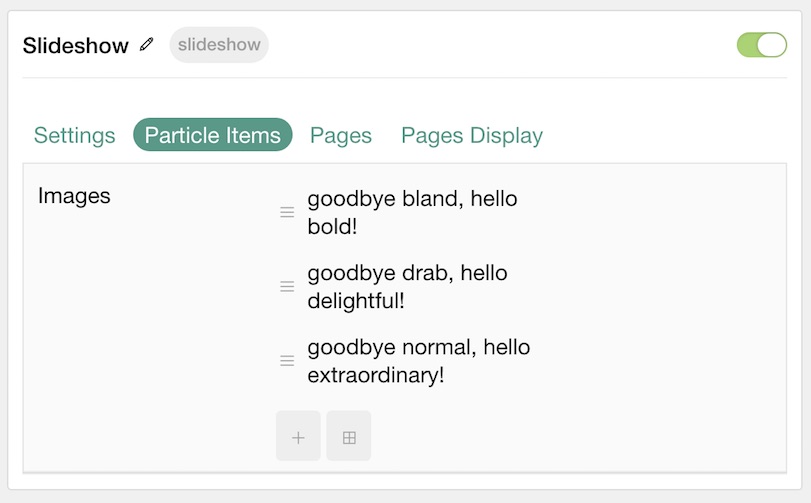Select 'goodbye normal, hello extraordinary!' item
The height and width of the screenshot is (503, 811).
pos(418,361)
